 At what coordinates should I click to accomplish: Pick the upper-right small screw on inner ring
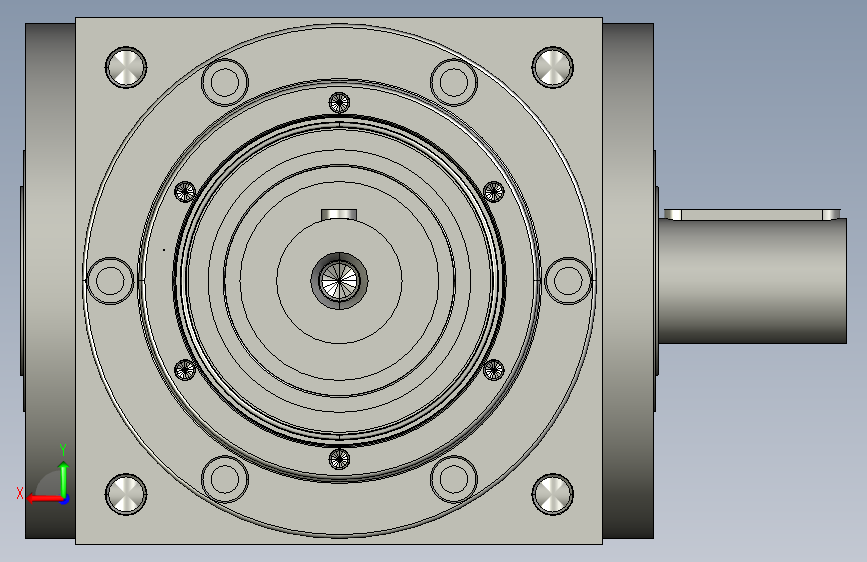click(494, 192)
